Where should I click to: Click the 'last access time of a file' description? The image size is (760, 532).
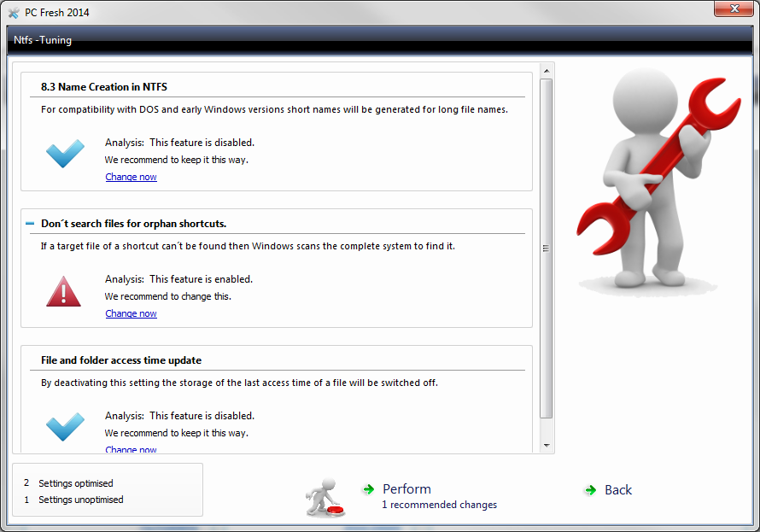(239, 383)
